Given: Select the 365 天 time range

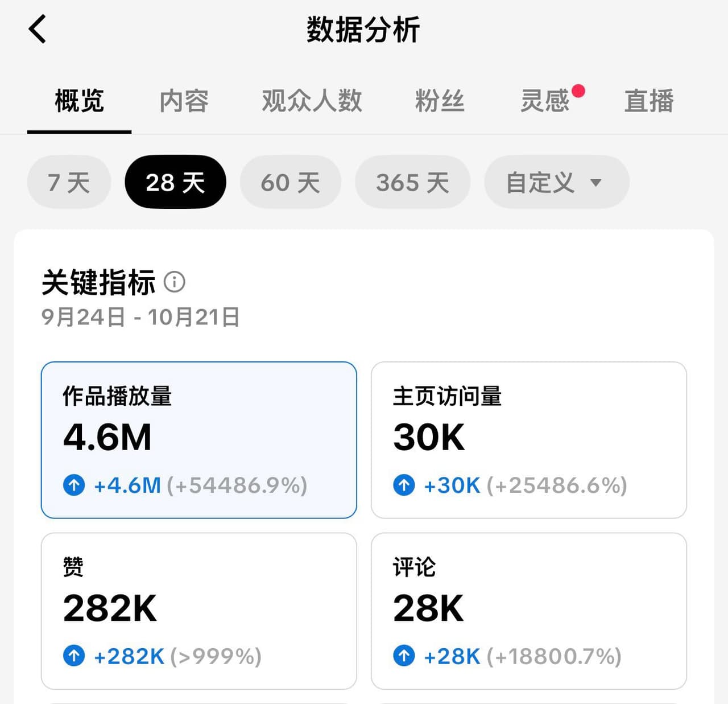Looking at the screenshot, I should [x=413, y=182].
